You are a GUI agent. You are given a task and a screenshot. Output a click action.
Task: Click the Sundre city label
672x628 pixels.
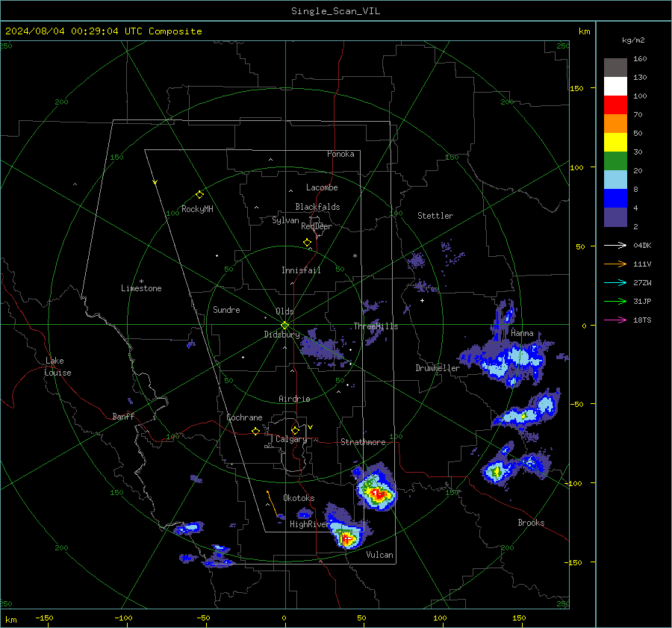(x=226, y=310)
